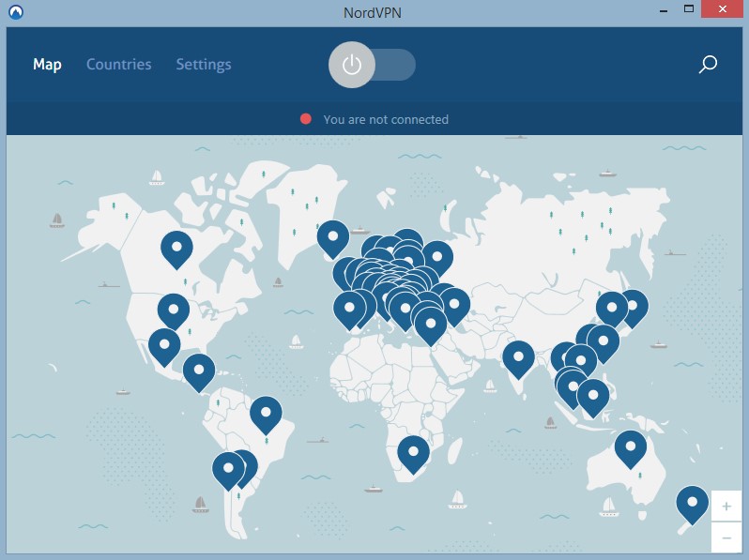Select the Russia server pin

click(437, 259)
